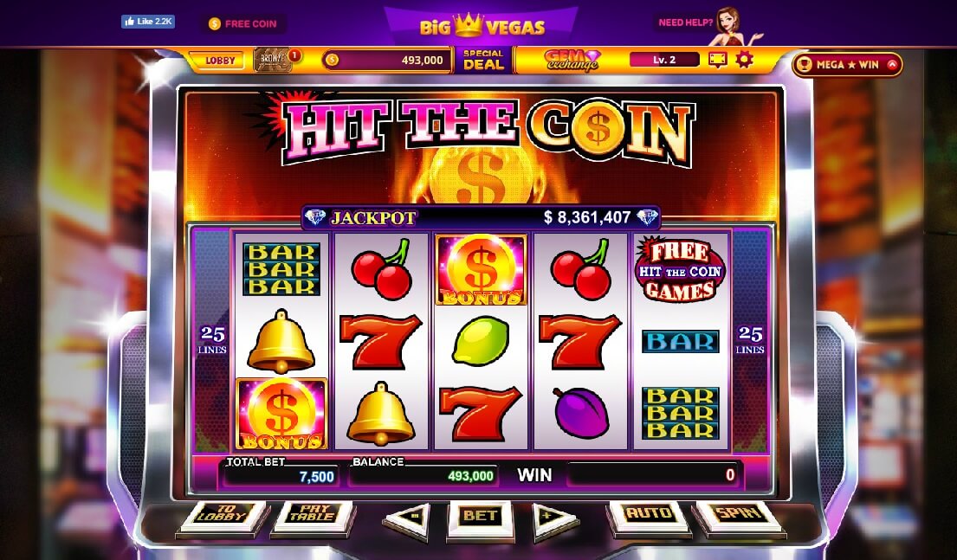
Task: Open the Special Deal tab
Action: [x=483, y=59]
